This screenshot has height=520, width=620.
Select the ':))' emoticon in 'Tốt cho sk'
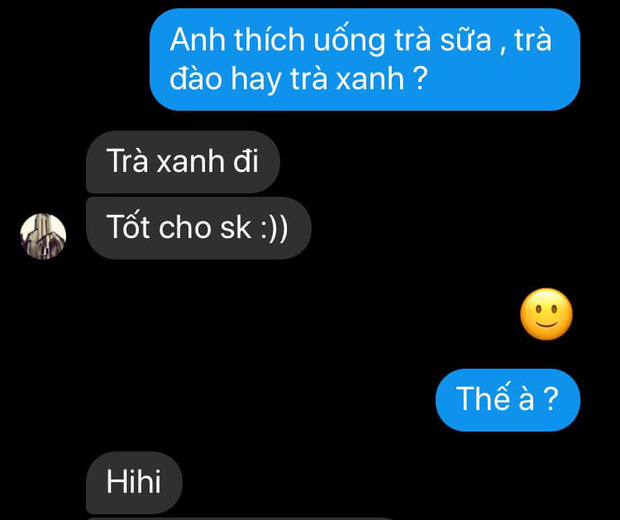coord(274,228)
